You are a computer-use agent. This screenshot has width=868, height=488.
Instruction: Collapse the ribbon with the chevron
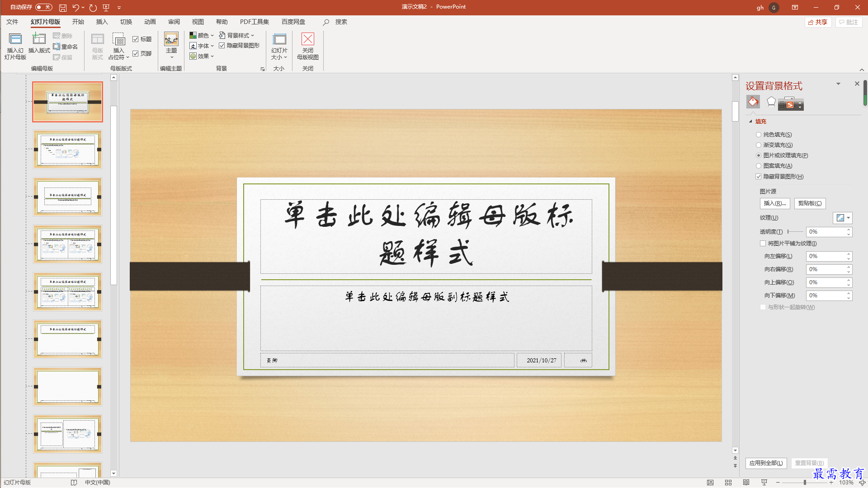tap(862, 70)
